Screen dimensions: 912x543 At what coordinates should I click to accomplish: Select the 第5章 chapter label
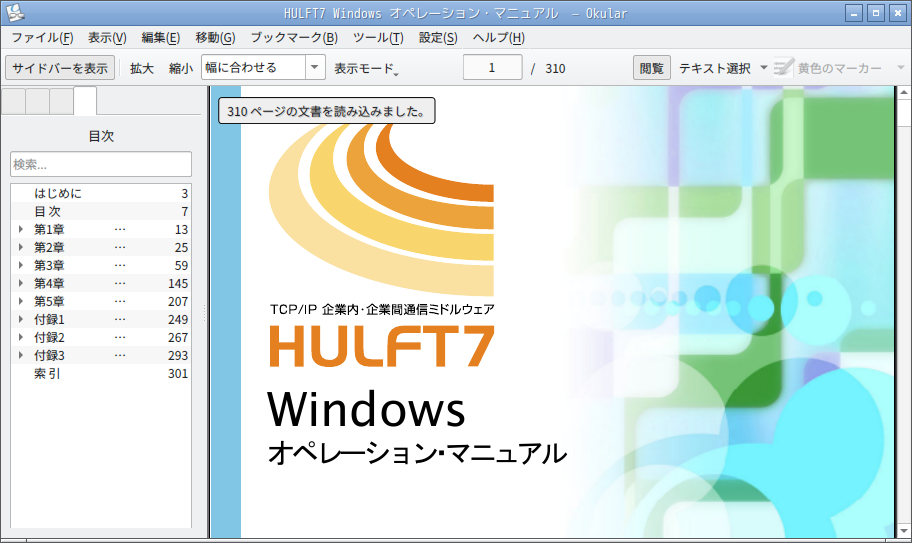tap(49, 302)
